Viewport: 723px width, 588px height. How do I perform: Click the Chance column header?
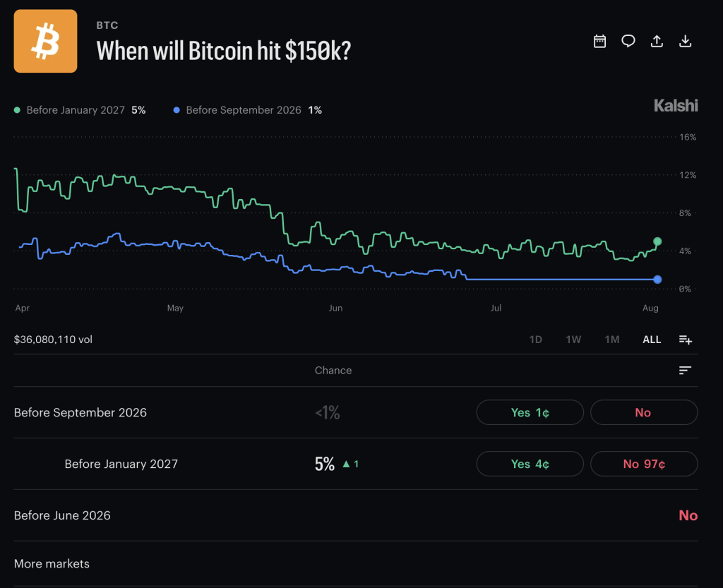point(333,370)
